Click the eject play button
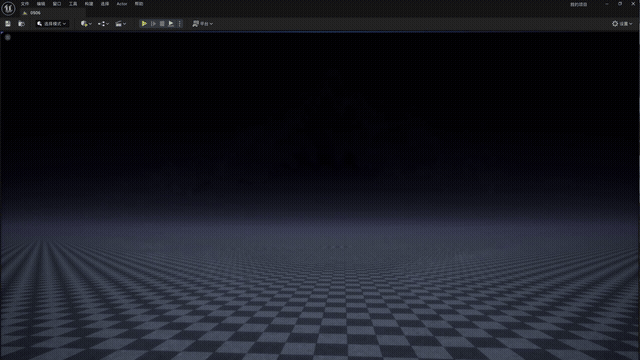640x360 pixels. point(171,24)
